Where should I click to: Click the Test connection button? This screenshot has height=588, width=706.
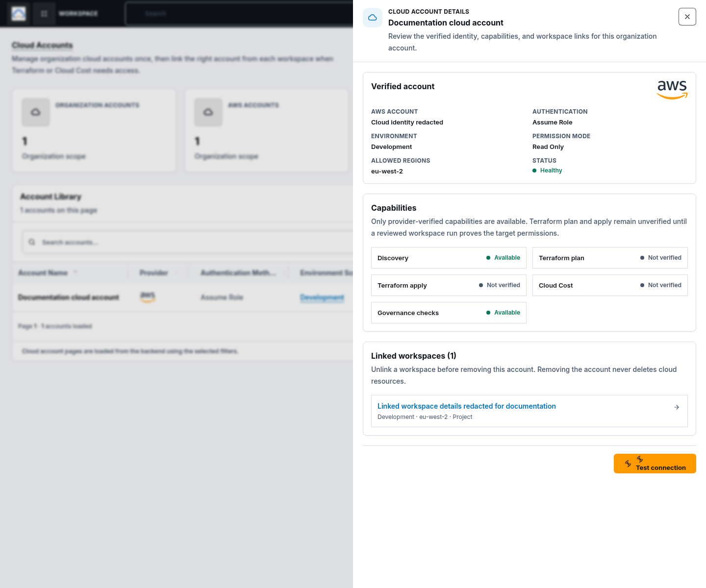(655, 464)
